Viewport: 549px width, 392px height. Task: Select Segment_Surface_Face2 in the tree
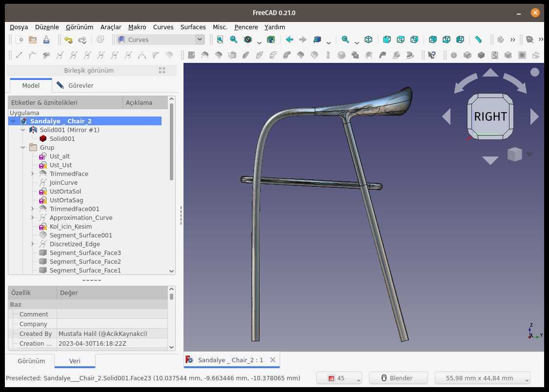(x=85, y=261)
